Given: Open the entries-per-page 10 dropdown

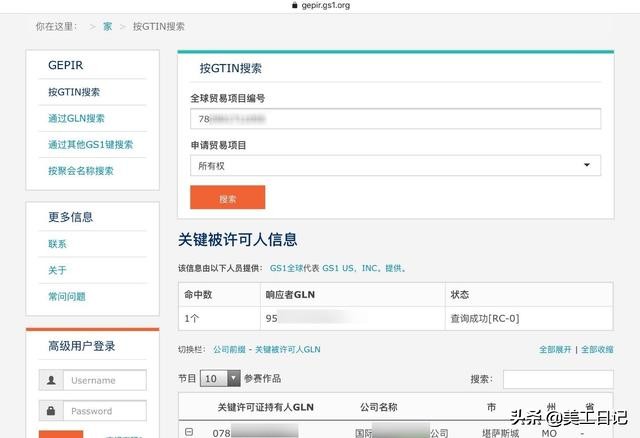Looking at the screenshot, I should 220,378.
